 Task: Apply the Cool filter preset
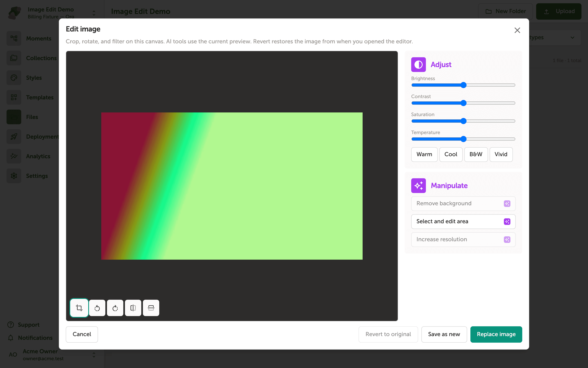click(x=451, y=154)
